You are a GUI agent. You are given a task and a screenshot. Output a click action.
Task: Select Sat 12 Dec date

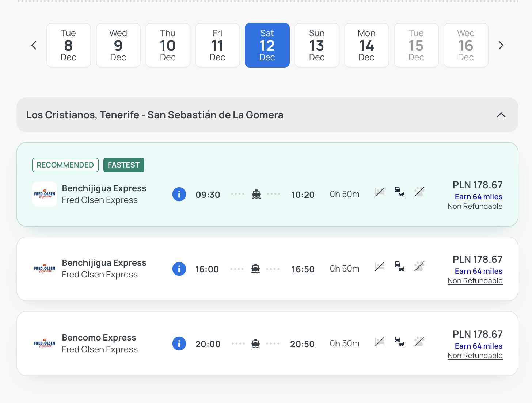(x=267, y=45)
